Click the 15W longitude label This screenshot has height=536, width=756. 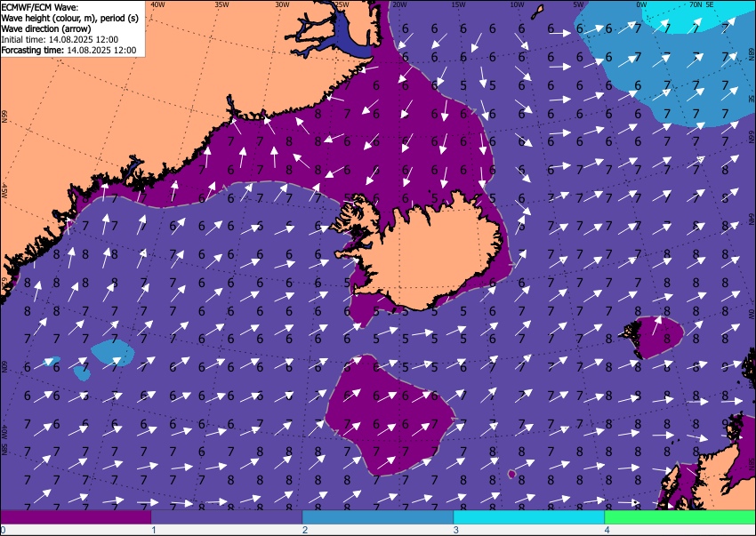(x=459, y=4)
